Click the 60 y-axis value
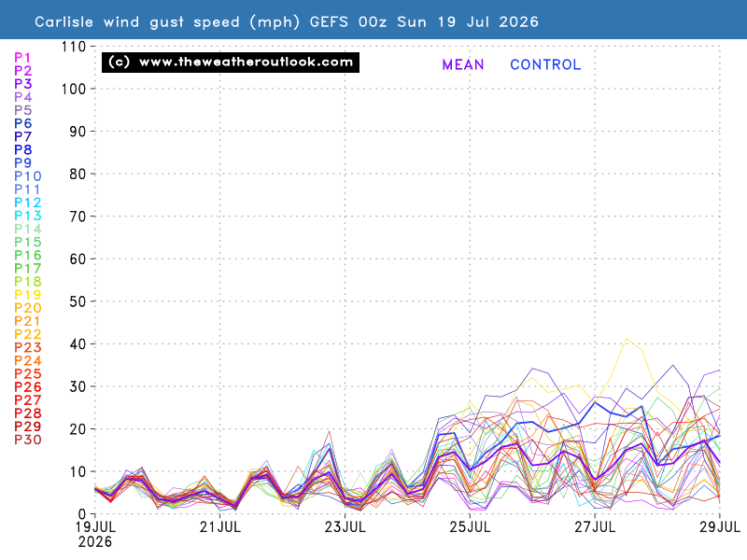Image resolution: width=747 pixels, height=560 pixels. point(78,259)
